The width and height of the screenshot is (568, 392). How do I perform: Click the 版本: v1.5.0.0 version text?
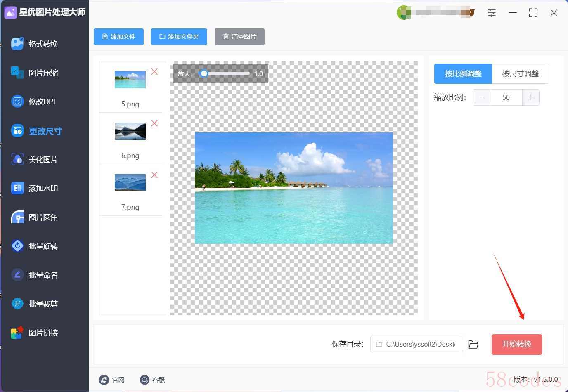[536, 379]
